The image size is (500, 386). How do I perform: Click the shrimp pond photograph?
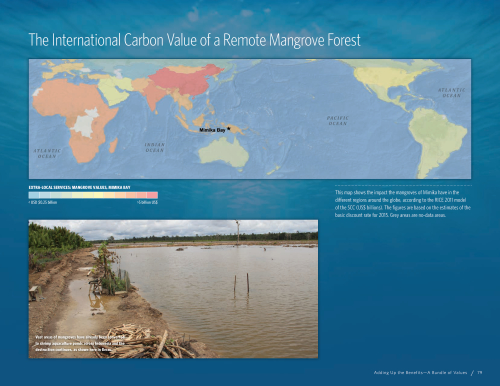[x=173, y=289]
